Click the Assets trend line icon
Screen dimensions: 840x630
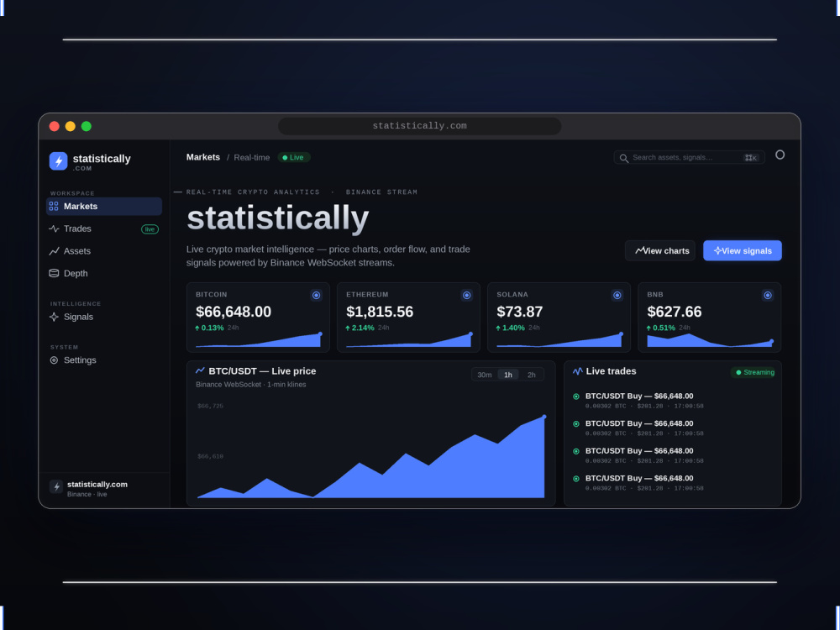pos(54,251)
